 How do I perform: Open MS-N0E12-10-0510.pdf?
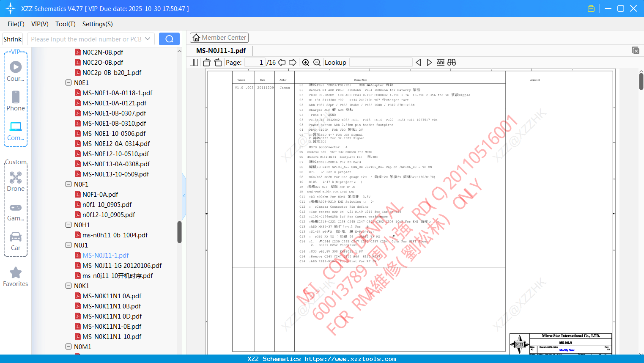[x=116, y=154]
